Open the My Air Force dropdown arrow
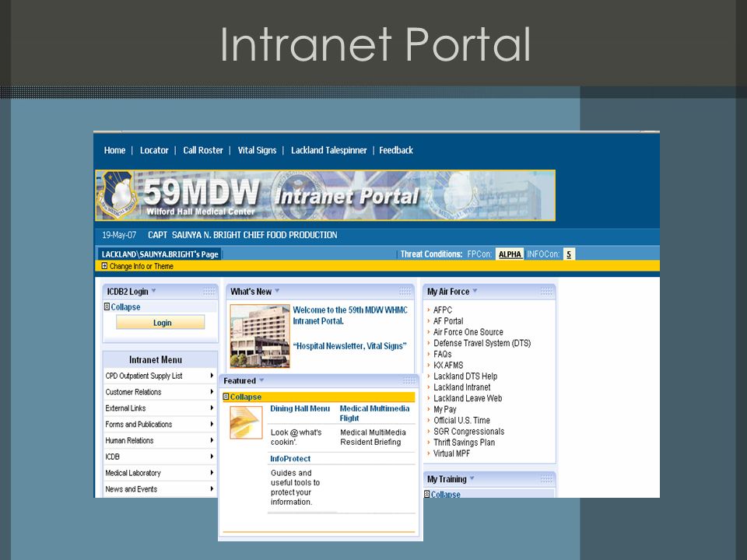 tap(475, 291)
